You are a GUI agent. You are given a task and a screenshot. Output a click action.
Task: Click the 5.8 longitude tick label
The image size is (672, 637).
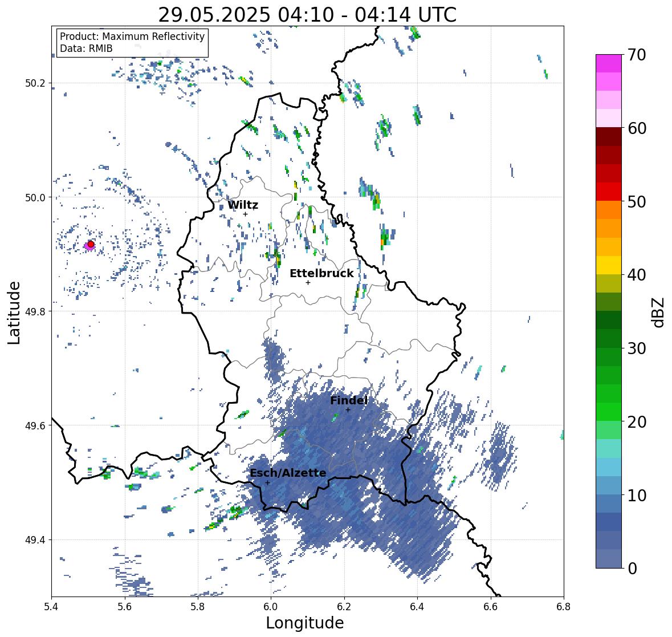[x=198, y=607]
